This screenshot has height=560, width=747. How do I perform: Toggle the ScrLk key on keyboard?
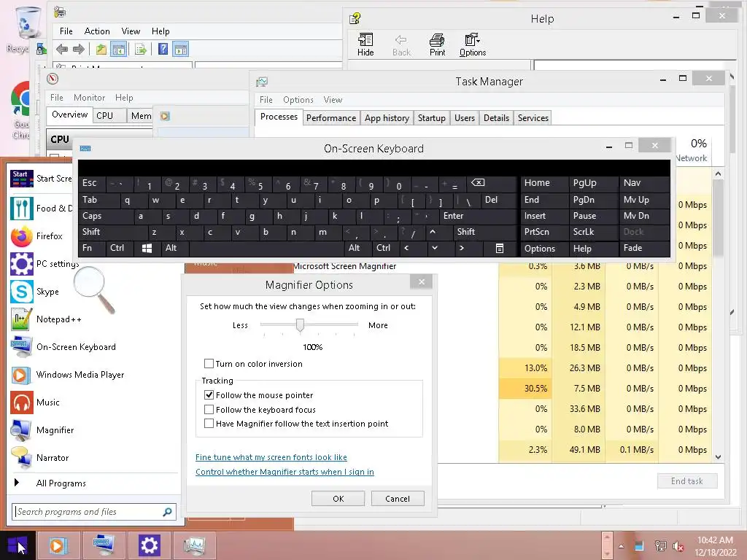click(x=594, y=232)
